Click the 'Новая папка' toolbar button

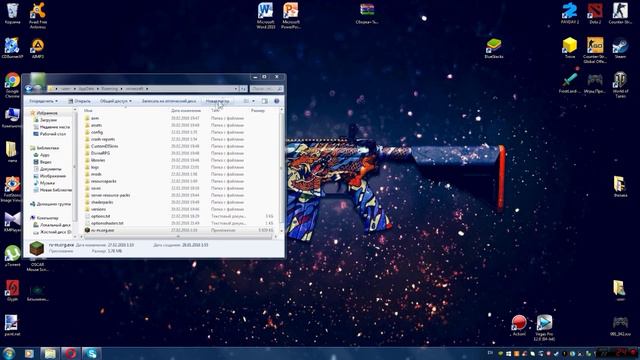(x=218, y=101)
